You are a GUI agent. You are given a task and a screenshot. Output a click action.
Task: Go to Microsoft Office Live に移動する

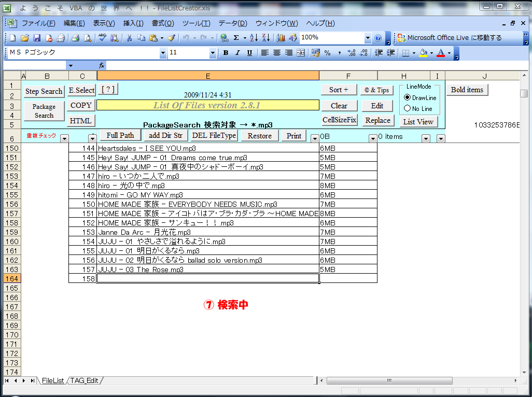coord(450,38)
